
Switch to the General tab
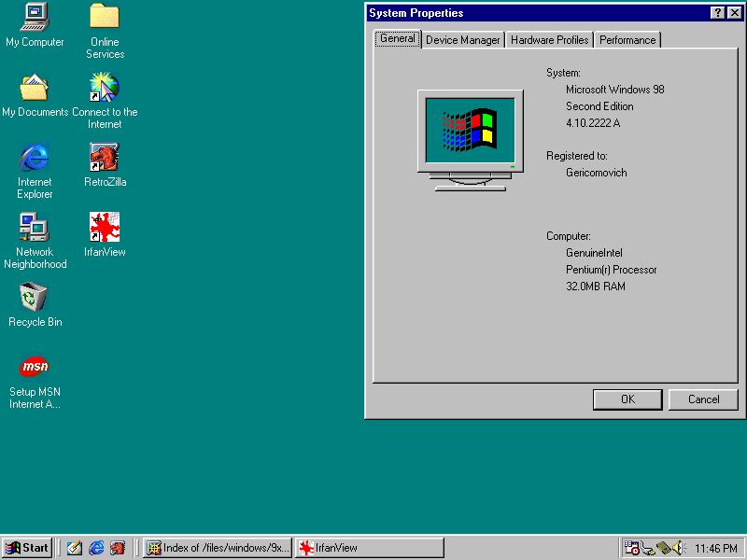pos(398,38)
